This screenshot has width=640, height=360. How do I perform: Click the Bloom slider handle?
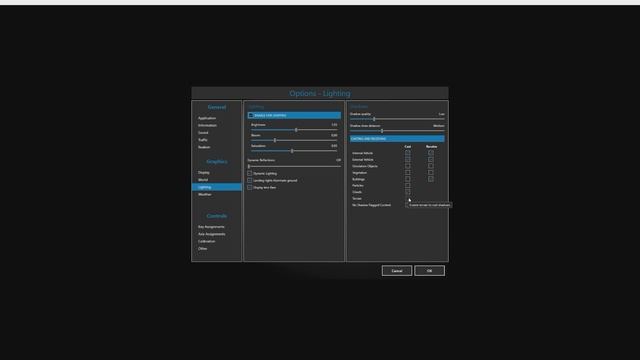click(275, 140)
